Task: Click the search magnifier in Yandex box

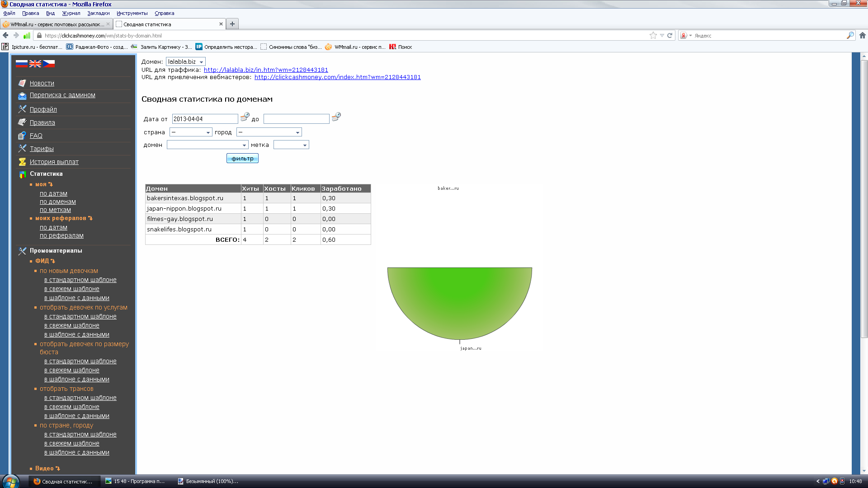Action: click(x=850, y=35)
